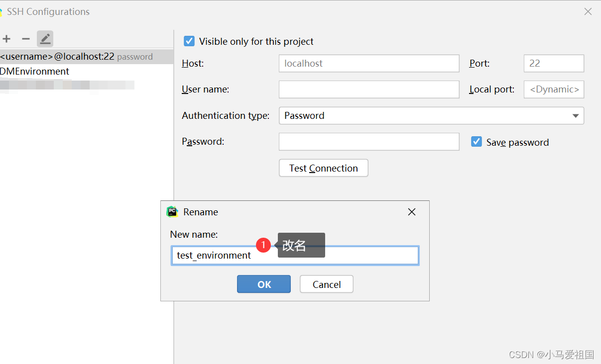Open the Authentication type dropdown
This screenshot has height=364, width=601.
[x=431, y=115]
